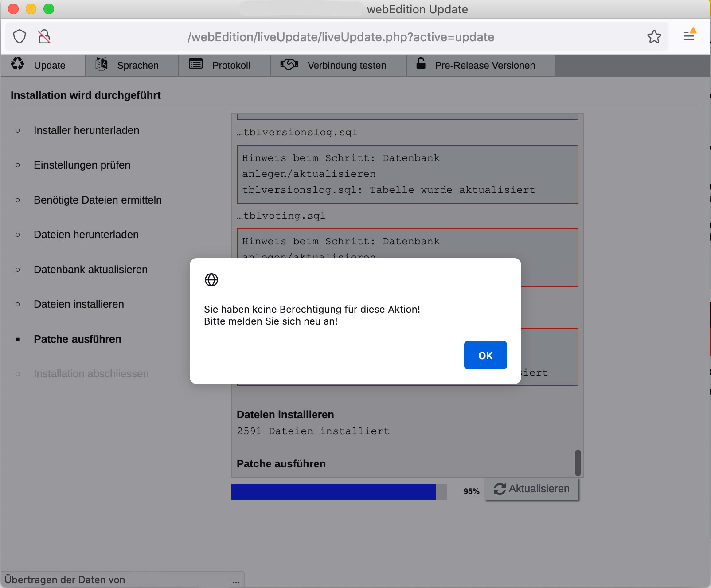
Task: Click the shield tracking protection icon
Action: [20, 36]
